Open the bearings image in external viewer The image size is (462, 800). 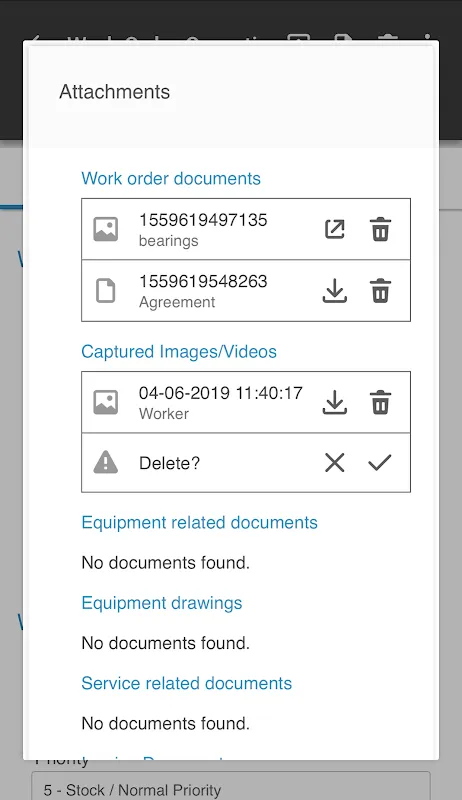coord(335,229)
